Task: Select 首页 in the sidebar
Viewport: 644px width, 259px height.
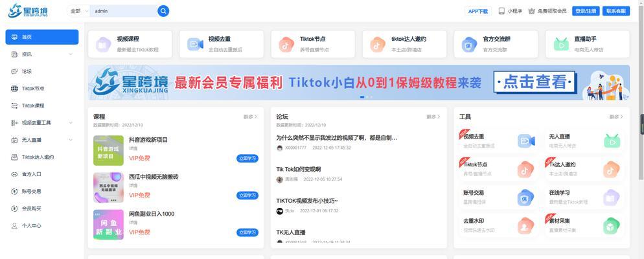Action: (x=42, y=37)
